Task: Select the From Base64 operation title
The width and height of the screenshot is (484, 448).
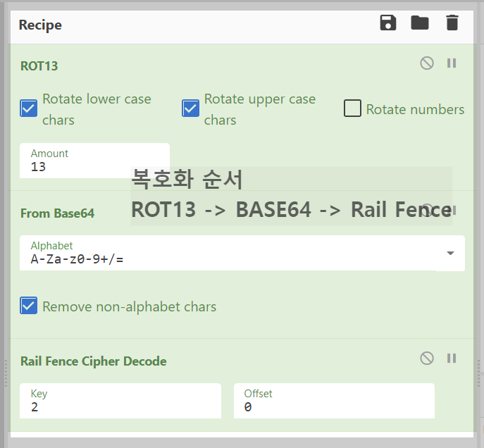Action: [x=57, y=213]
